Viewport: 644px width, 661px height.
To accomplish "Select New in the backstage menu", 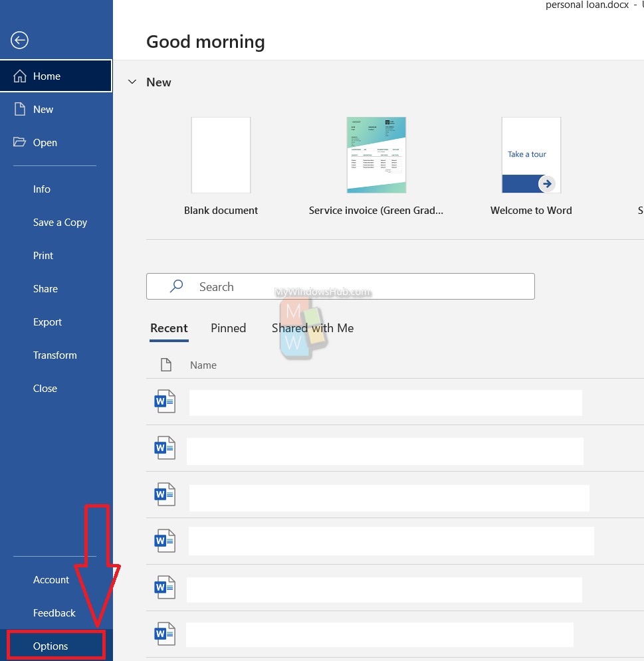I will (x=56, y=109).
